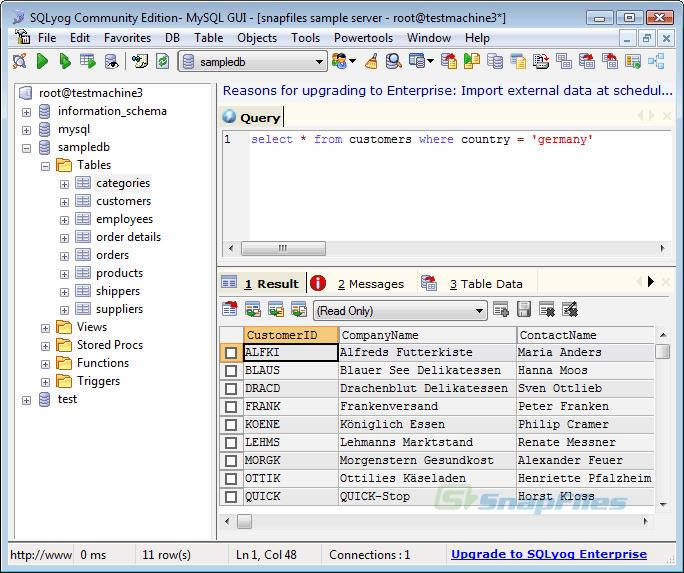Switch to the 2 Messages tab
This screenshot has height=573, width=684.
[x=370, y=284]
